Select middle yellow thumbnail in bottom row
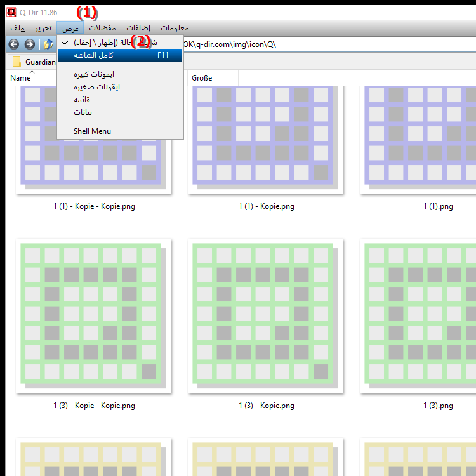476x476 pixels. tap(265, 457)
